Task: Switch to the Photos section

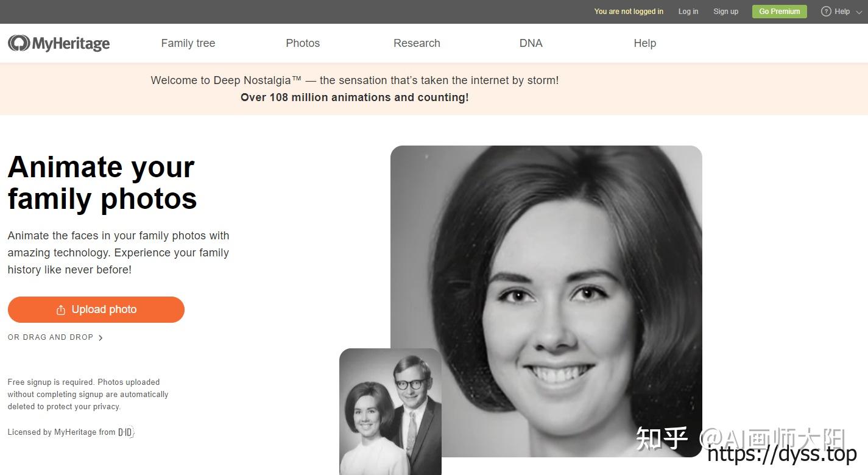Action: point(303,43)
